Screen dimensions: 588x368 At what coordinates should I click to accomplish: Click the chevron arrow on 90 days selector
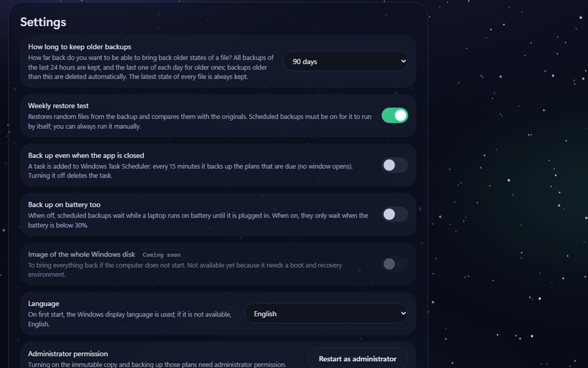403,61
